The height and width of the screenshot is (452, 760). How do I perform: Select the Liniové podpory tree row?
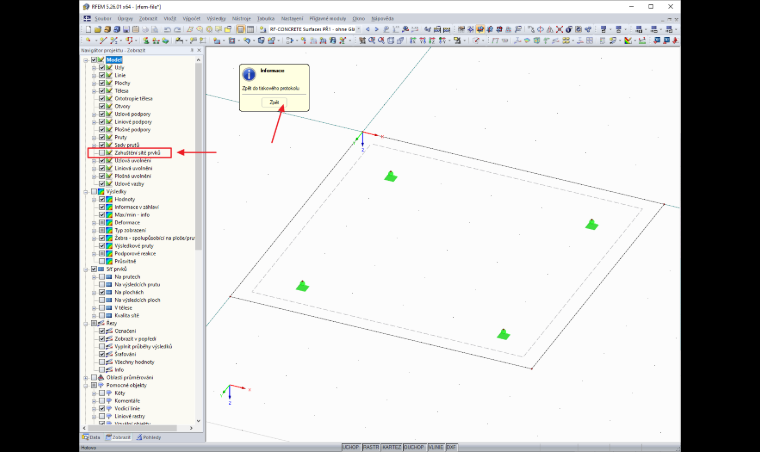pos(133,122)
